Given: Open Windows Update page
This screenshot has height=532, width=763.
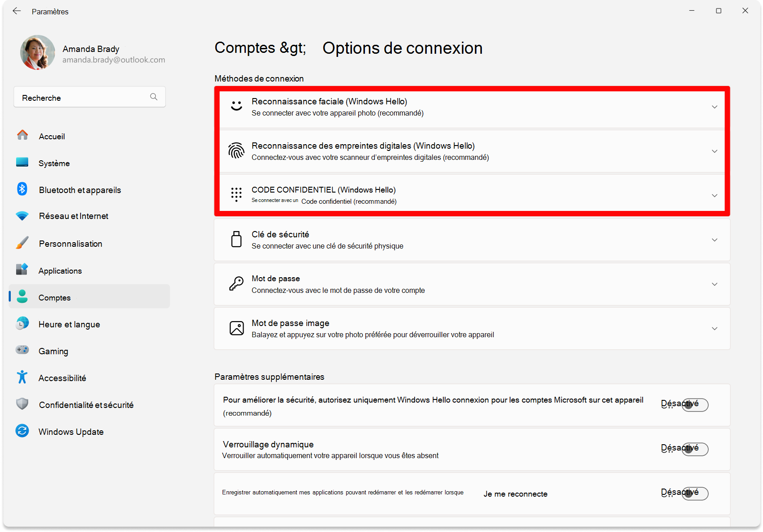Looking at the screenshot, I should coord(90,432).
